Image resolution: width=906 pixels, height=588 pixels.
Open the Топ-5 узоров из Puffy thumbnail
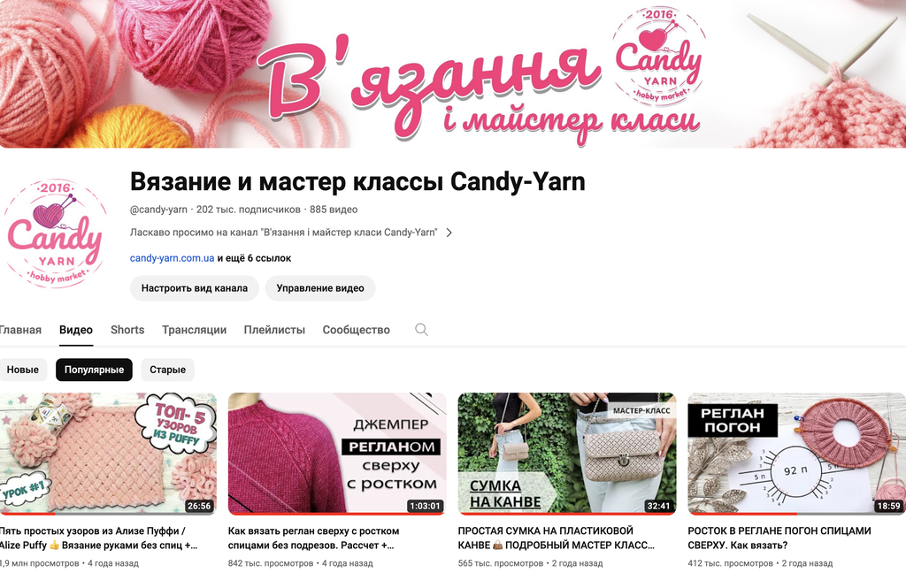coord(108,454)
